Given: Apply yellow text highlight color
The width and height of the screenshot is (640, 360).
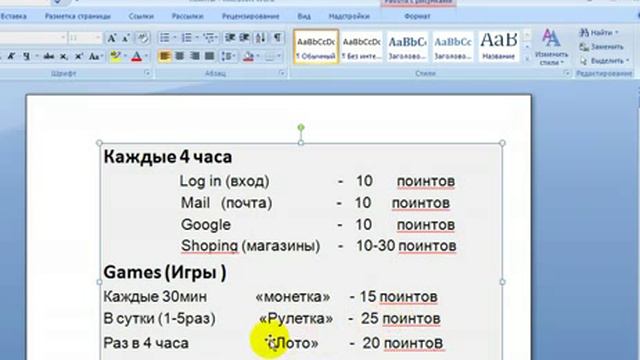Looking at the screenshot, I should (115, 57).
